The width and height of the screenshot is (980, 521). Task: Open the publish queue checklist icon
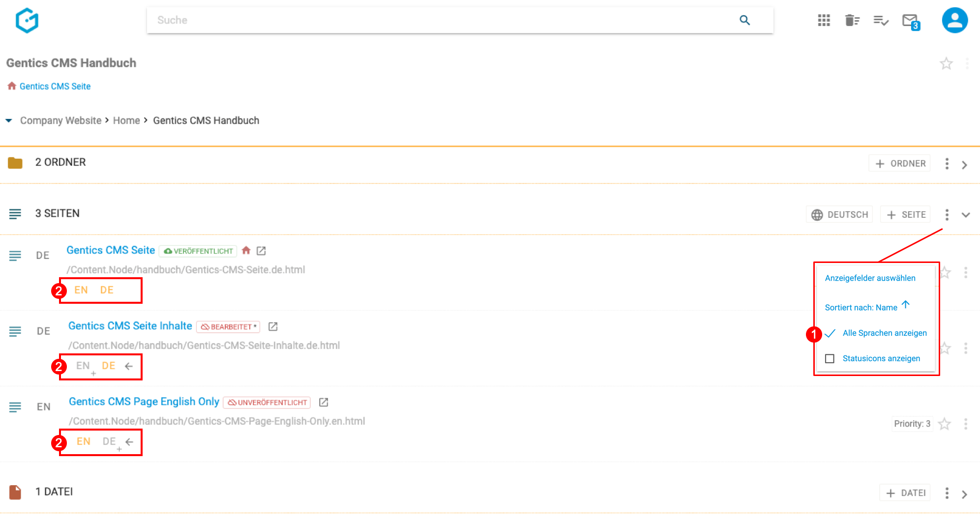click(881, 20)
